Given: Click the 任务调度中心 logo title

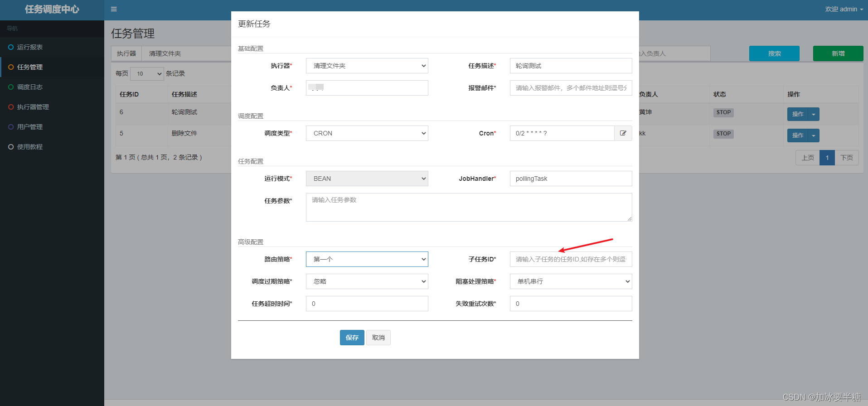Looking at the screenshot, I should coord(52,10).
